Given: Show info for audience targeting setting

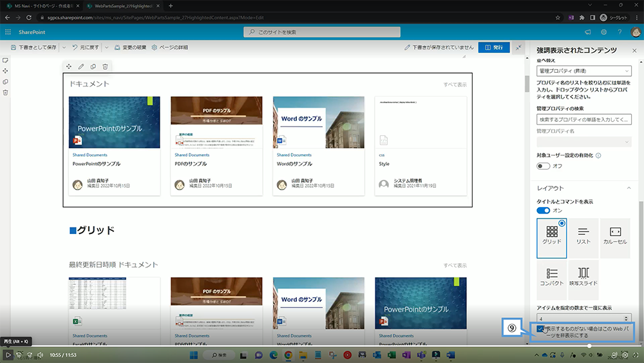Looking at the screenshot, I should 598,155.
